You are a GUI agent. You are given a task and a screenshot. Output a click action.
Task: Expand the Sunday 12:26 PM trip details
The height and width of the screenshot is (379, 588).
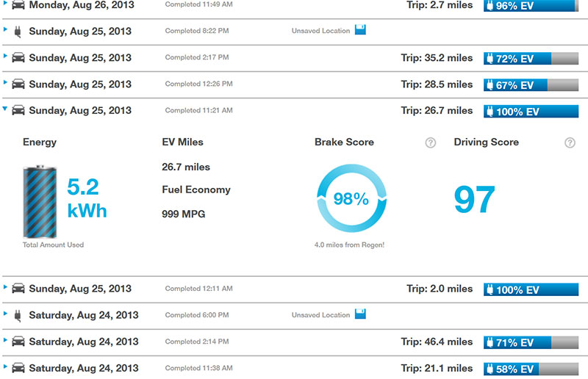(x=6, y=83)
